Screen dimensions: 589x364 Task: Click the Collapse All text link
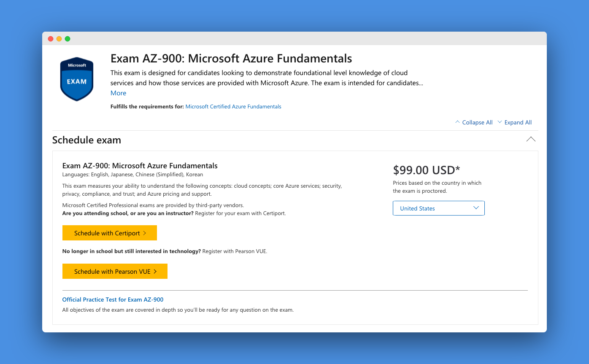coord(477,122)
